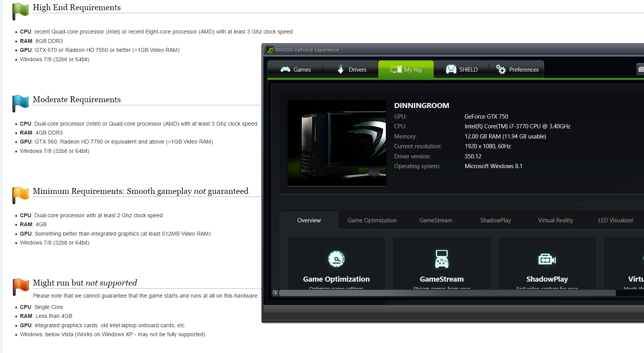Click the High End Requirements heading

point(77,7)
